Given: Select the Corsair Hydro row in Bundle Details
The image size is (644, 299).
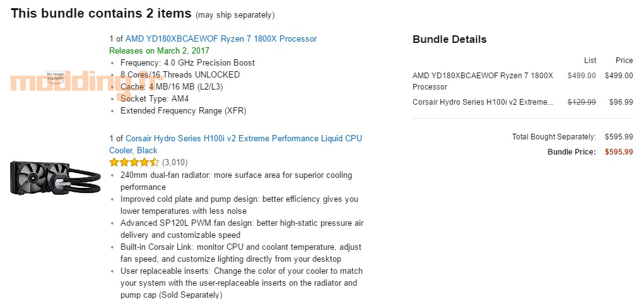Looking at the screenshot, I should tap(523, 102).
